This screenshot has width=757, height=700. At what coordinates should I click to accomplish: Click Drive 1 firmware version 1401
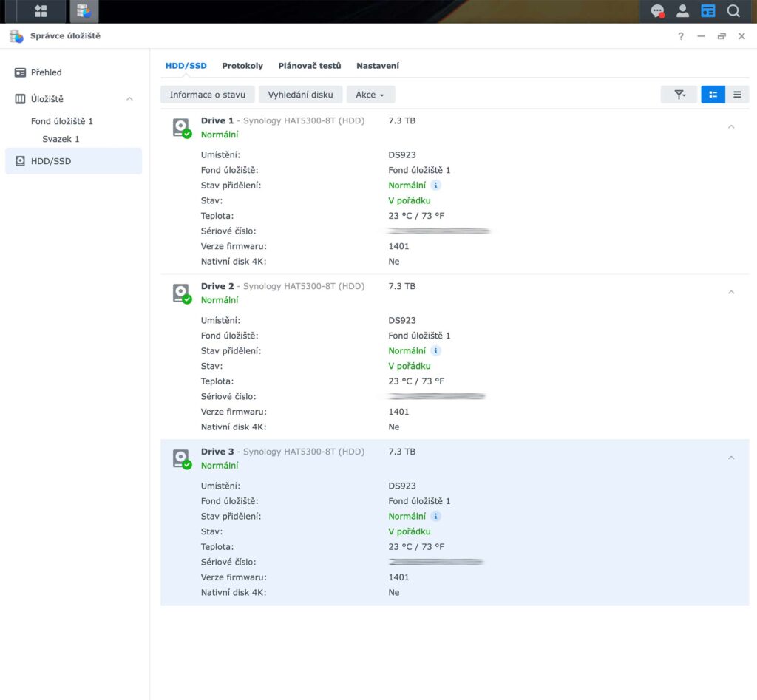tap(398, 246)
